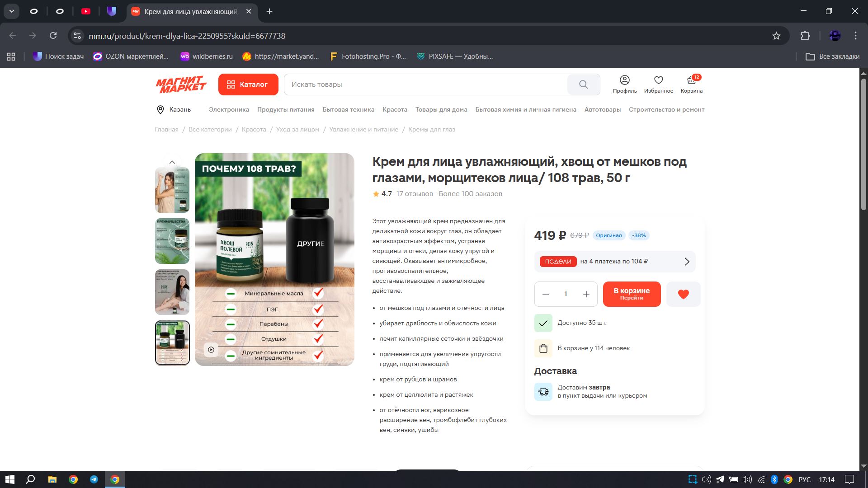Expand the Podeli installment payment chevron
The height and width of the screenshot is (488, 868).
687,262
